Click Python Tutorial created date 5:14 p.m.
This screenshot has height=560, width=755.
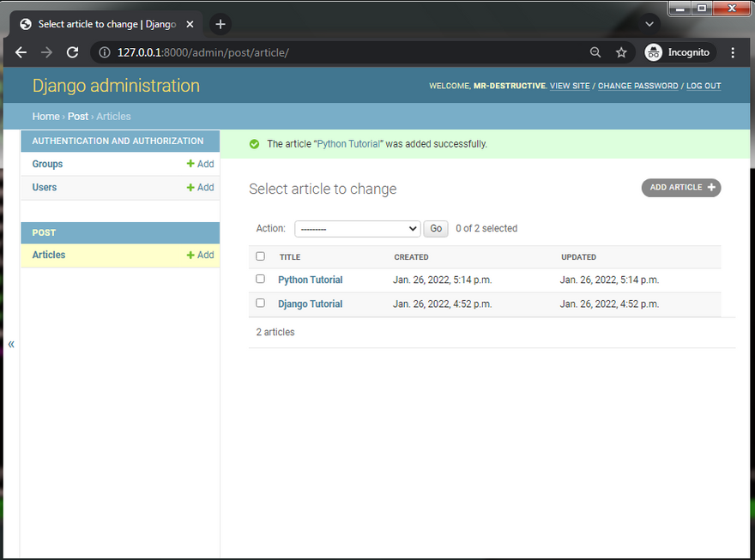coord(442,280)
